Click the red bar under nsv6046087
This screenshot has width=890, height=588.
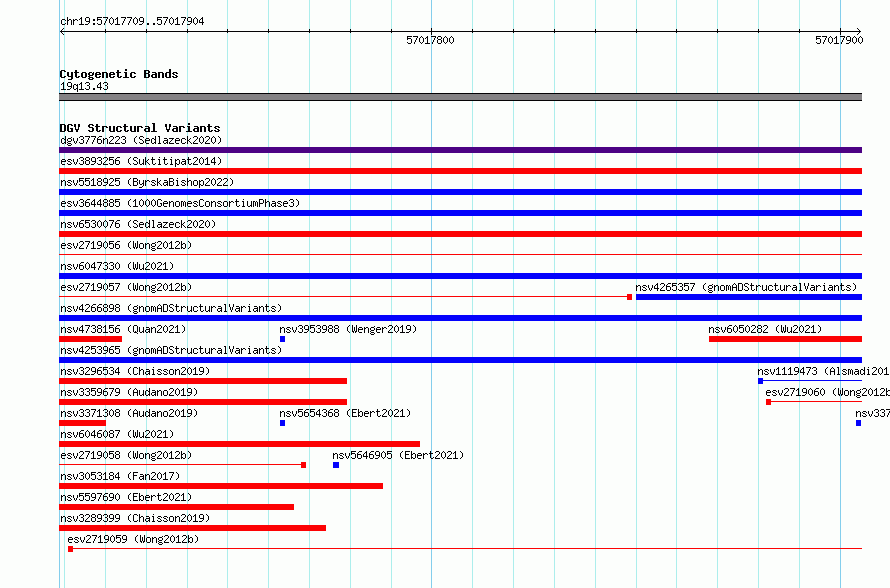coord(240,444)
